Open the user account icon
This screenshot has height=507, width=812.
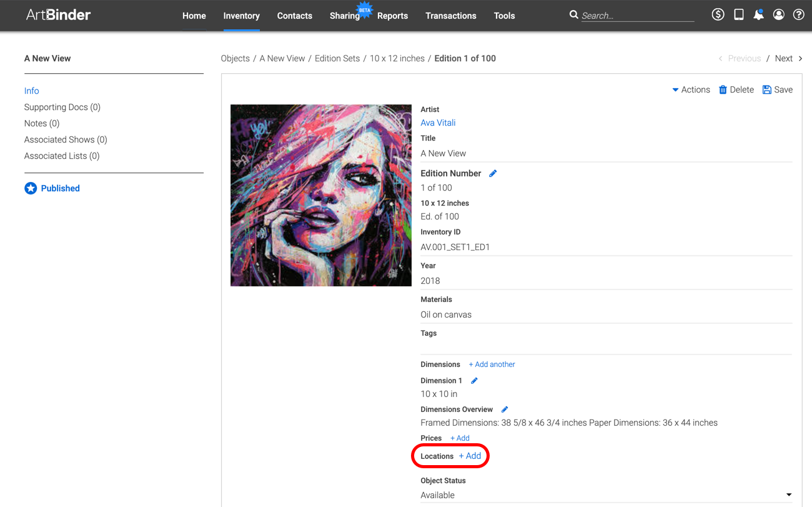[x=778, y=14]
